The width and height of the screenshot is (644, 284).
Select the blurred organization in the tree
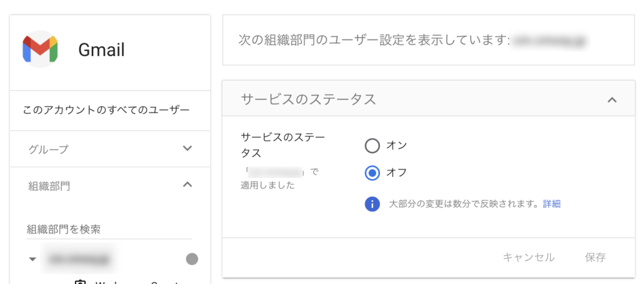coord(80,259)
